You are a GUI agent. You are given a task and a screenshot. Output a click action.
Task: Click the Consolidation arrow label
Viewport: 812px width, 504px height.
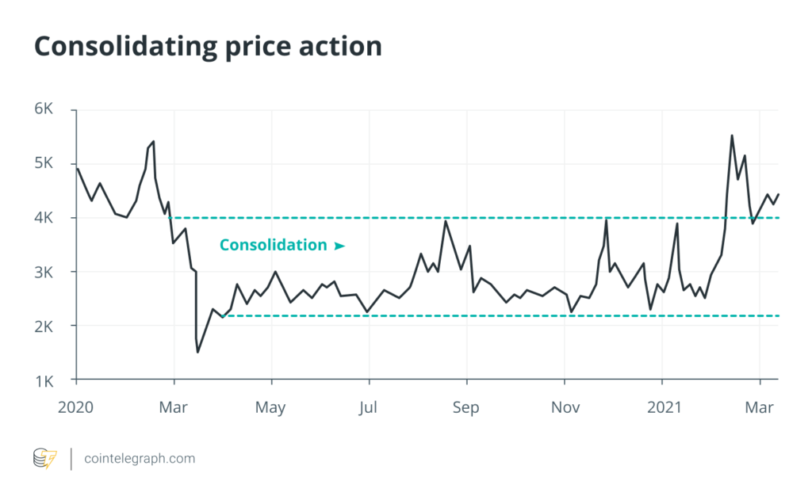(x=282, y=246)
